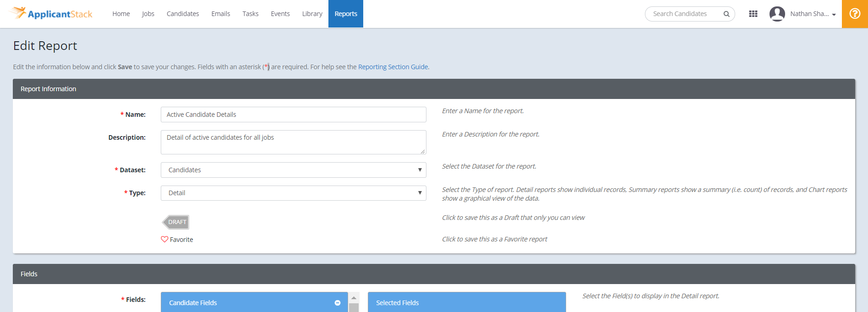The image size is (868, 312).
Task: Open the Candidates menu
Action: click(x=183, y=14)
